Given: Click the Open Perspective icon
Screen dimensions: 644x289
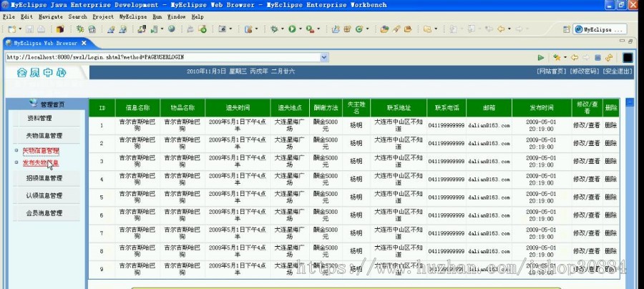Looking at the screenshot, I should click(x=567, y=29).
